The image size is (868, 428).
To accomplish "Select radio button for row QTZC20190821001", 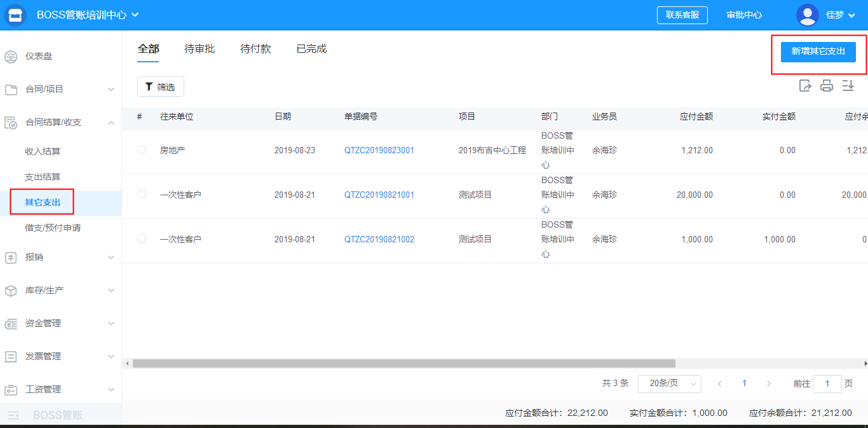I will pyautogui.click(x=142, y=194).
